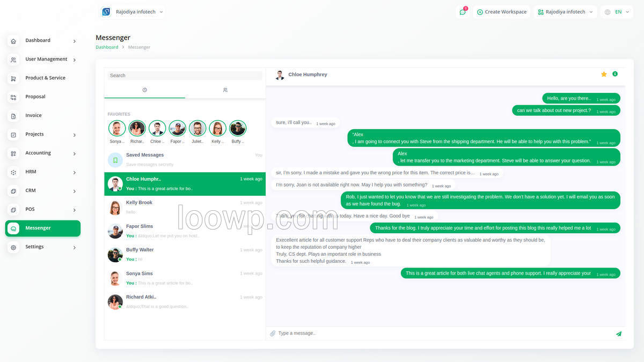644x362 pixels.
Task: Open the chat notifications icon in top bar
Action: click(463, 12)
